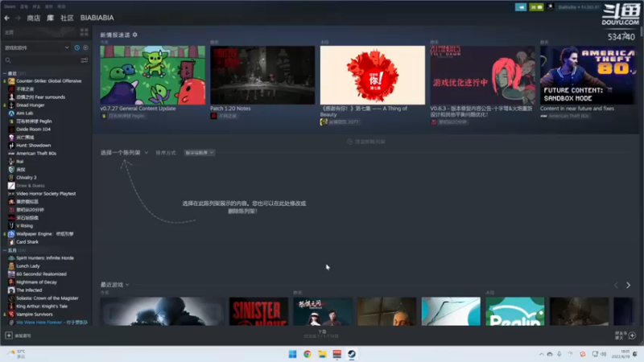Open the BIABIABIA profile tab

[97, 18]
